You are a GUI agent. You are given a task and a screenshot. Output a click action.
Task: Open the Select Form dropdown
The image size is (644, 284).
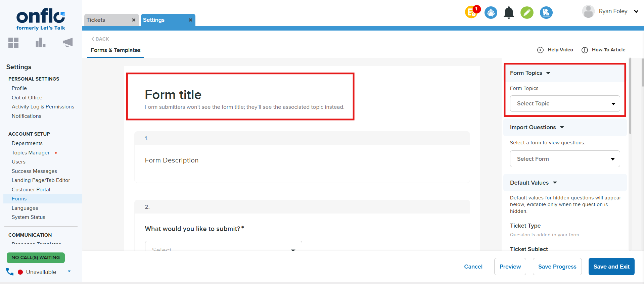pos(565,159)
